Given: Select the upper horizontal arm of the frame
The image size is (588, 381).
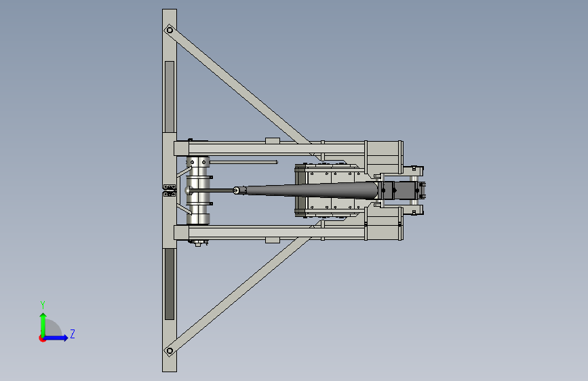Looking at the screenshot, I should pos(275,148).
